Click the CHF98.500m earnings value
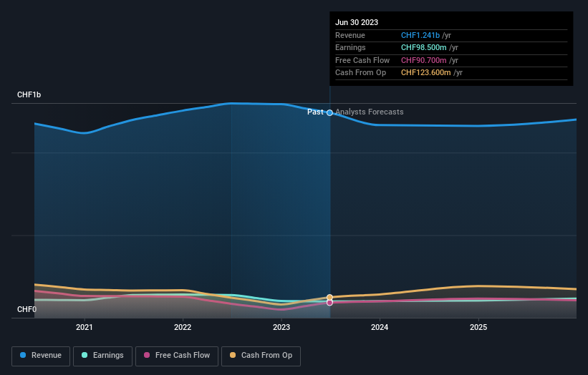Viewport: 588px width, 375px height. 423,47
